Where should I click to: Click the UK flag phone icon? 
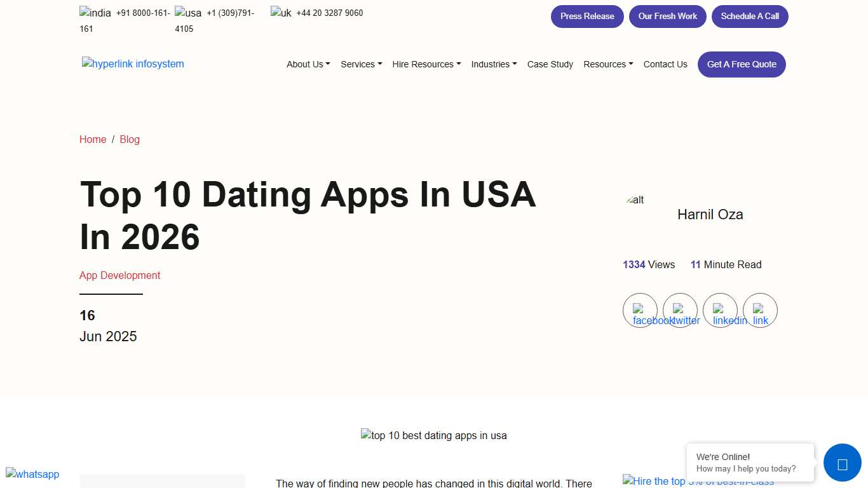pyautogui.click(x=280, y=12)
